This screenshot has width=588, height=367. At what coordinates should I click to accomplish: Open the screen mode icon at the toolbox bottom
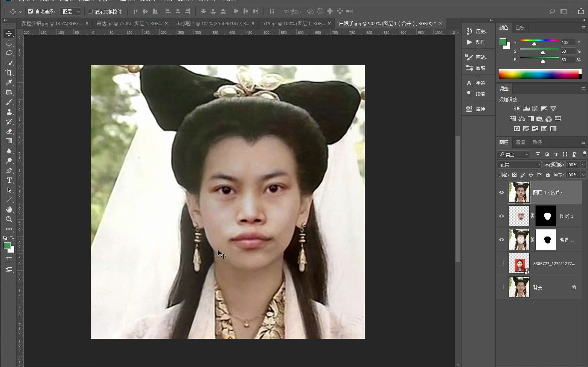click(9, 270)
